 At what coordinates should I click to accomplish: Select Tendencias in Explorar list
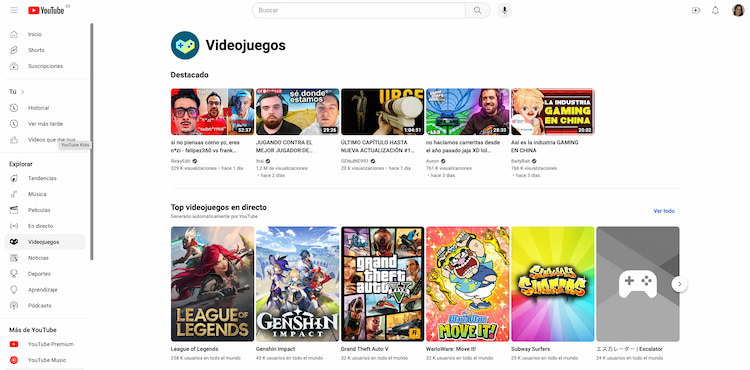(42, 178)
